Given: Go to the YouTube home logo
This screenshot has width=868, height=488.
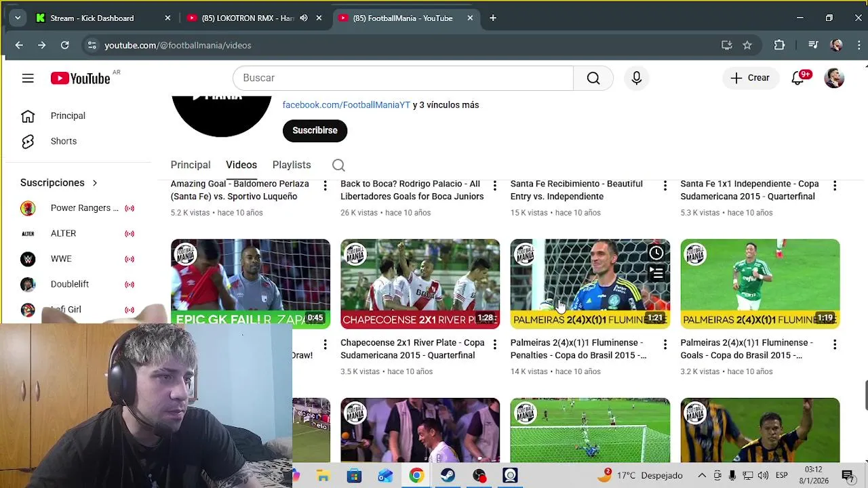Looking at the screenshot, I should 80,79.
